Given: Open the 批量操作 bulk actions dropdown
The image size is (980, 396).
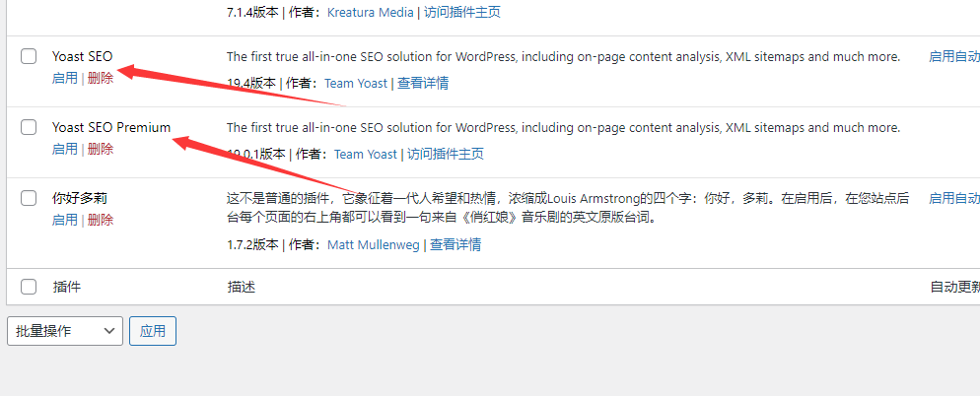Looking at the screenshot, I should [65, 331].
